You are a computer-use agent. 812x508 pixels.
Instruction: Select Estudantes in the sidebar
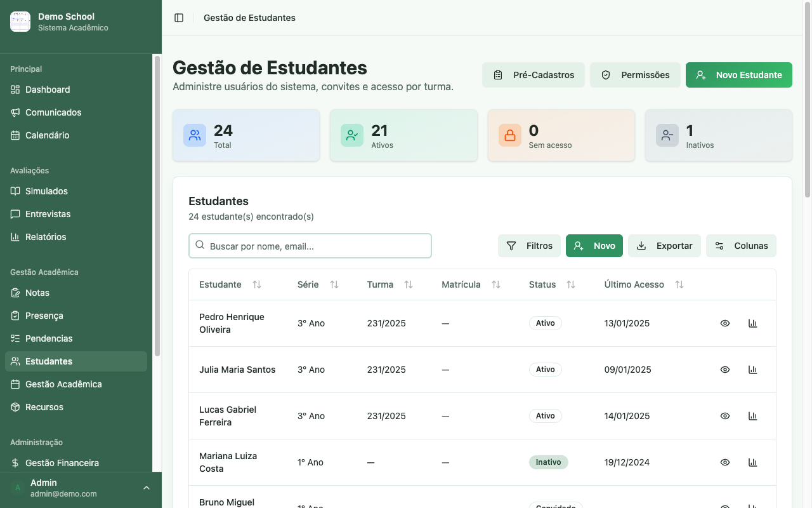coord(76,361)
